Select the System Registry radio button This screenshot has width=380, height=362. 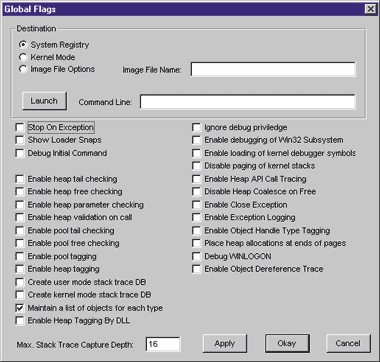click(x=23, y=44)
